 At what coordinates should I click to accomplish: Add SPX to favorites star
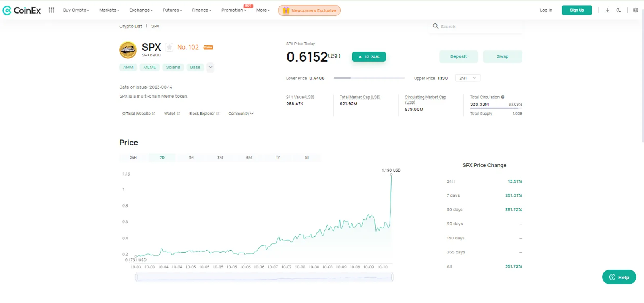tap(169, 47)
